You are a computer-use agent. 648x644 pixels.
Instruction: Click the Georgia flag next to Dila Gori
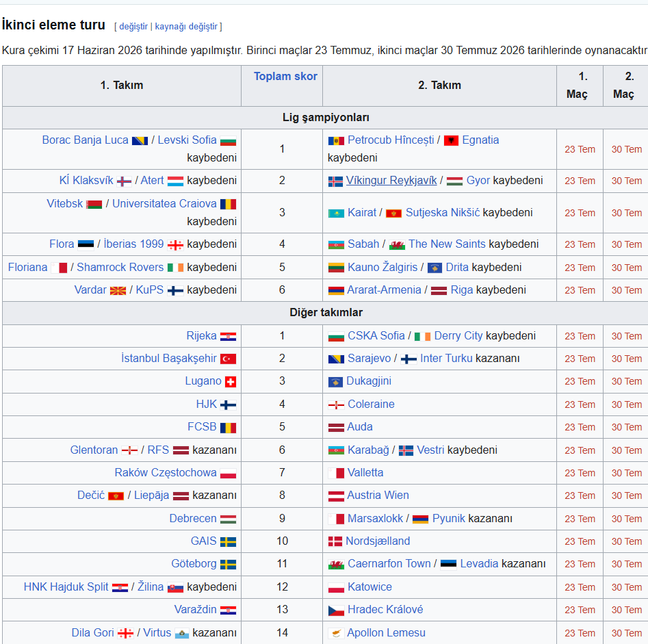point(125,633)
